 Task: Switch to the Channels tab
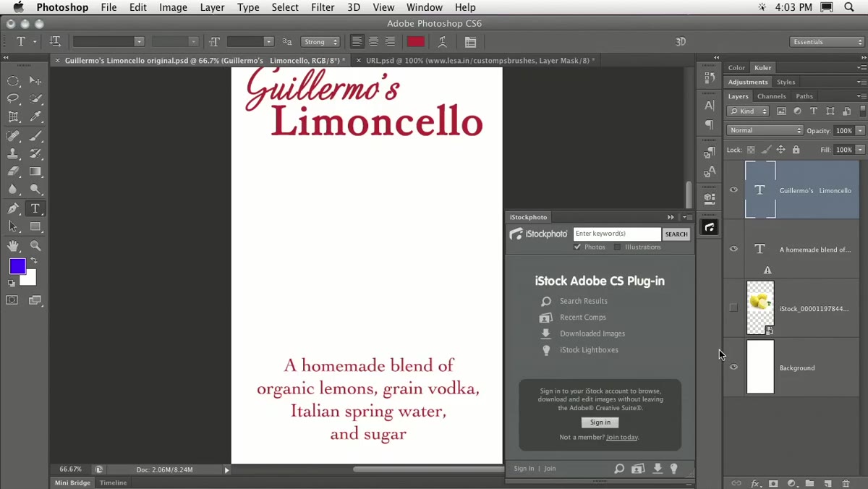[x=772, y=96]
